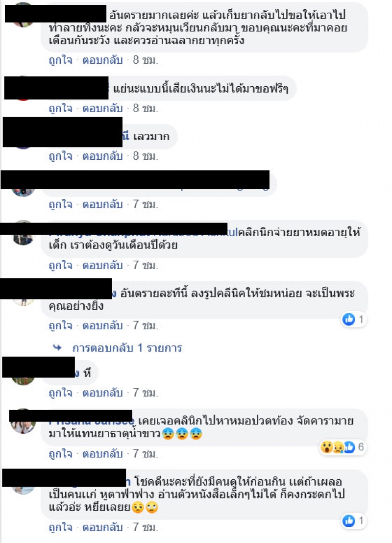Click ตอบกลับ under the "คลินิกจ่ายยาหมดอายุ" comment
The image size is (392, 543).
[x=102, y=265]
